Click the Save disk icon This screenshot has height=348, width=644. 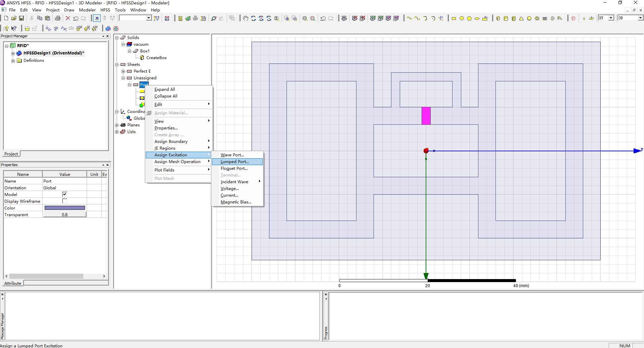coord(22,18)
